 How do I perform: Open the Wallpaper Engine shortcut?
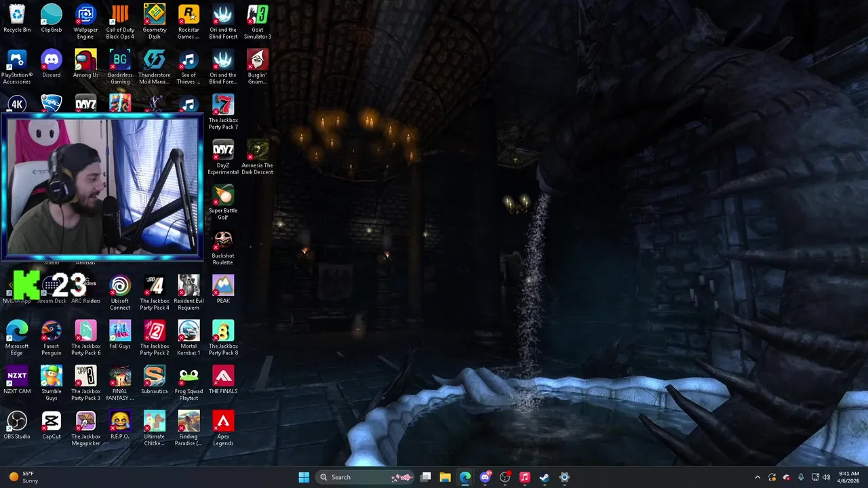pos(85,22)
